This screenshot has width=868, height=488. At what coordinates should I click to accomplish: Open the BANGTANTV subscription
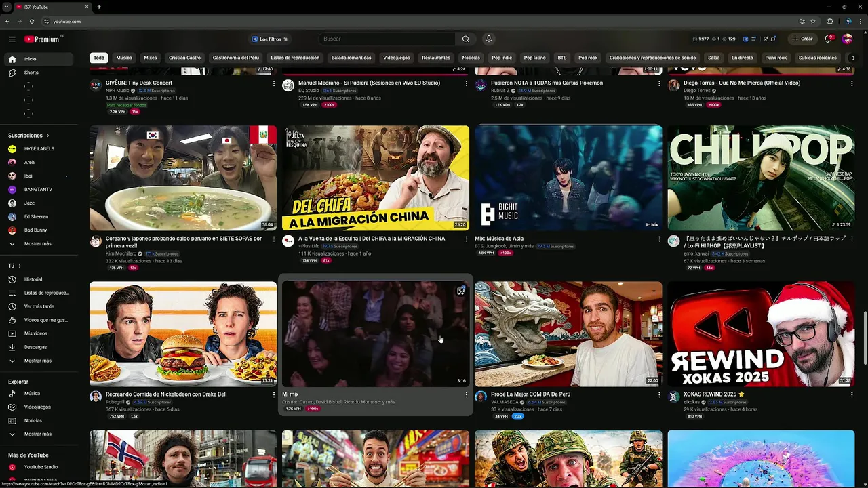coord(39,190)
